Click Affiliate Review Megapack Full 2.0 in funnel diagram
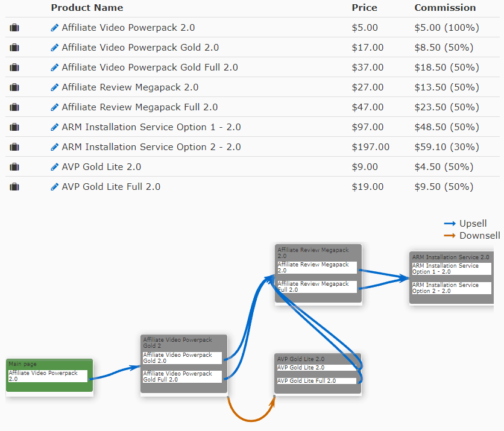 coord(317,287)
